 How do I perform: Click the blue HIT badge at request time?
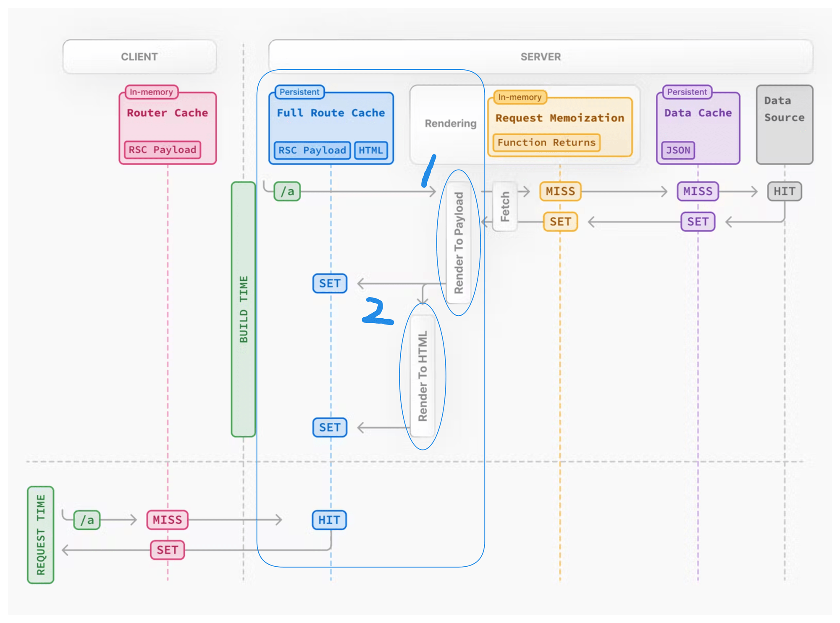coord(329,520)
